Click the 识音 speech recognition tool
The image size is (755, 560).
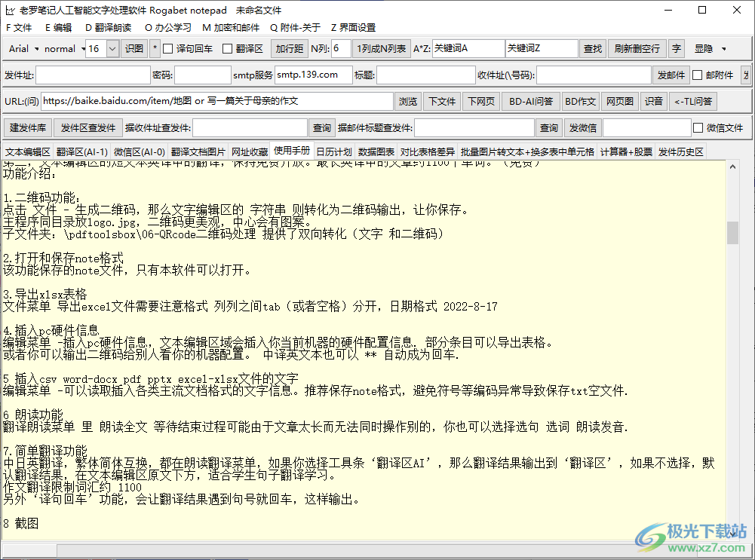point(654,100)
